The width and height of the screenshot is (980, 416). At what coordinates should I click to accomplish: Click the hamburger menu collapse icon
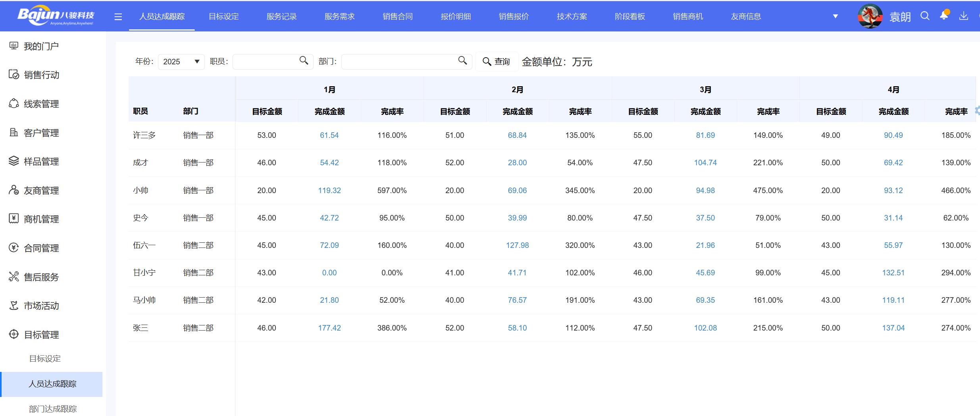(118, 17)
